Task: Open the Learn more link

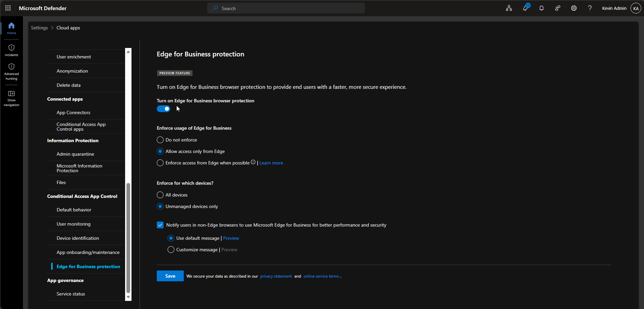Action: pyautogui.click(x=271, y=163)
